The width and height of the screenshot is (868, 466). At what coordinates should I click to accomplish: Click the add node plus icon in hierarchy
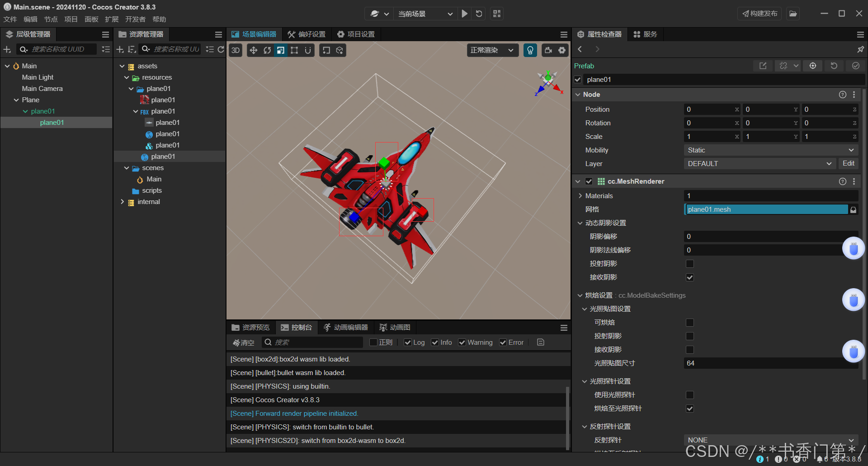[x=7, y=49]
